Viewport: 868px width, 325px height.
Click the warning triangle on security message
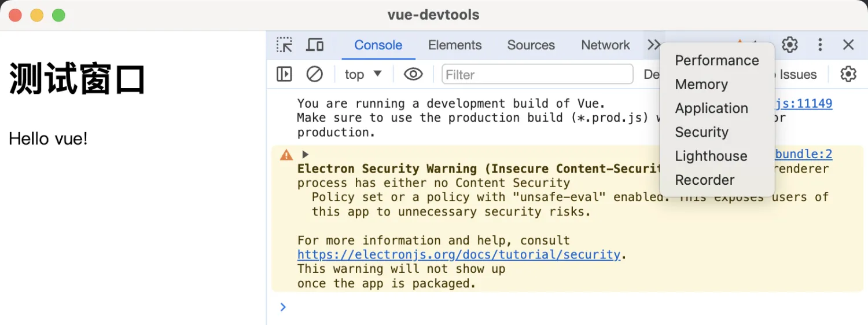click(286, 155)
